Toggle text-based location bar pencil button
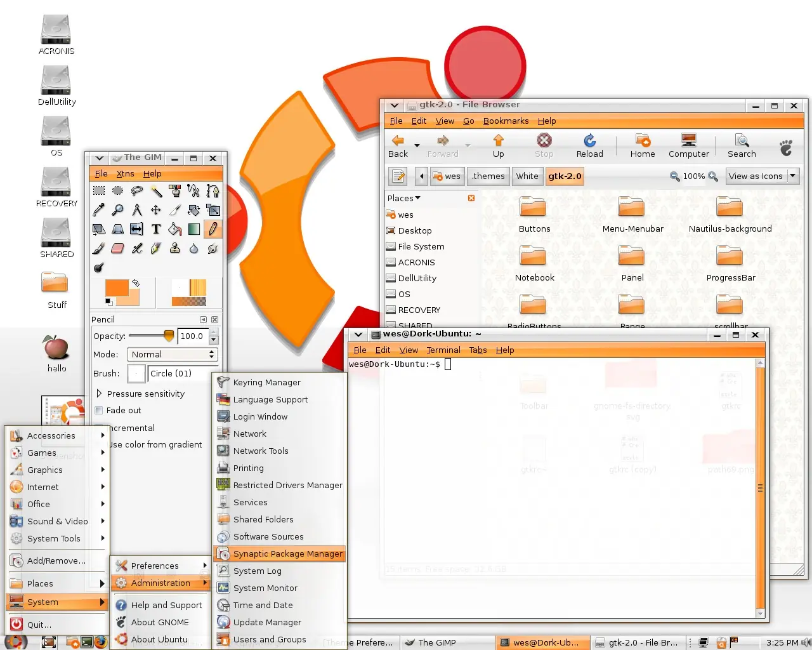Screen dimensions: 812x650 click(398, 176)
